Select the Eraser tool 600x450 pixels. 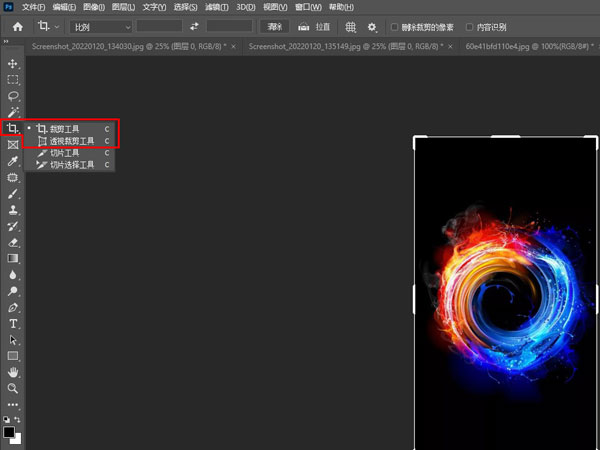pyautogui.click(x=13, y=242)
